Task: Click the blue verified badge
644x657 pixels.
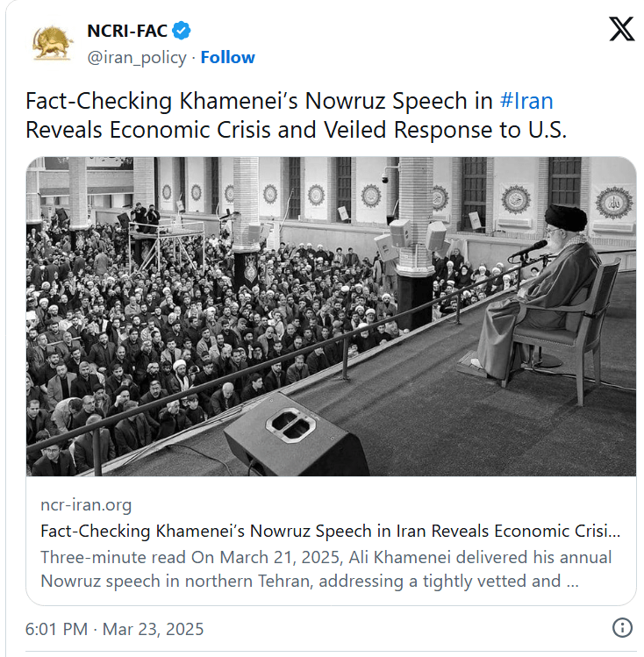Action: coord(182,32)
